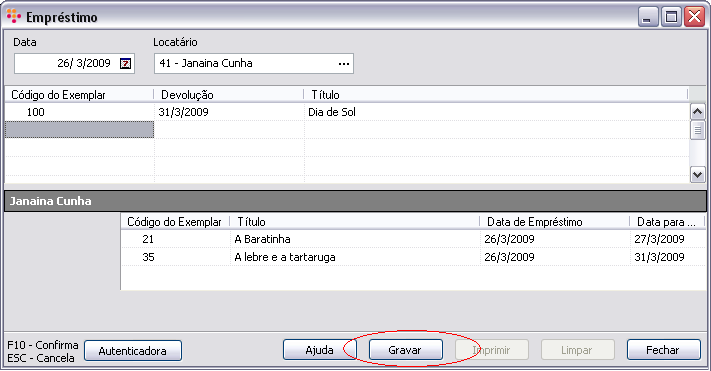Click the Empréstimo app icon in title bar
This screenshot has width=711, height=371.
[x=14, y=16]
